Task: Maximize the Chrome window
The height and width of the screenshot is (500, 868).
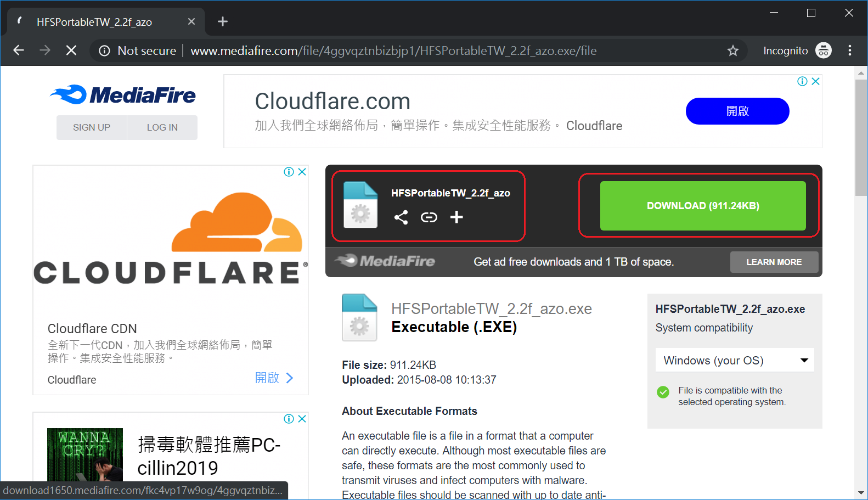Action: (x=811, y=13)
